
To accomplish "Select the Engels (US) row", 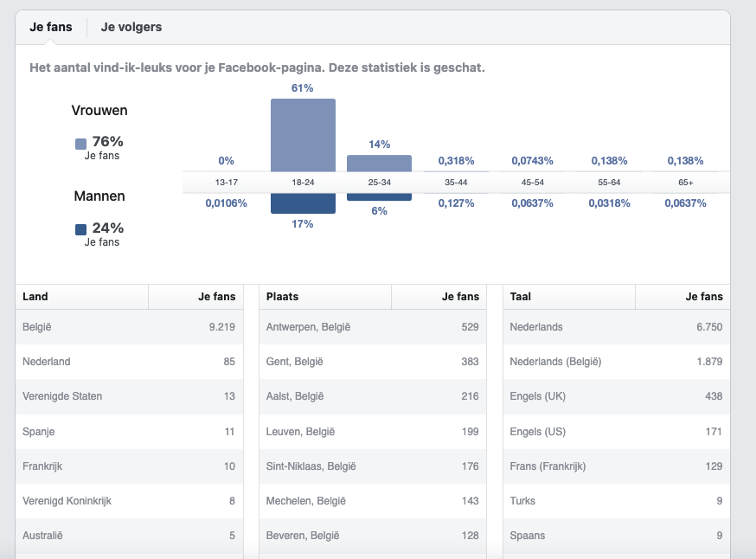I will pos(617,432).
